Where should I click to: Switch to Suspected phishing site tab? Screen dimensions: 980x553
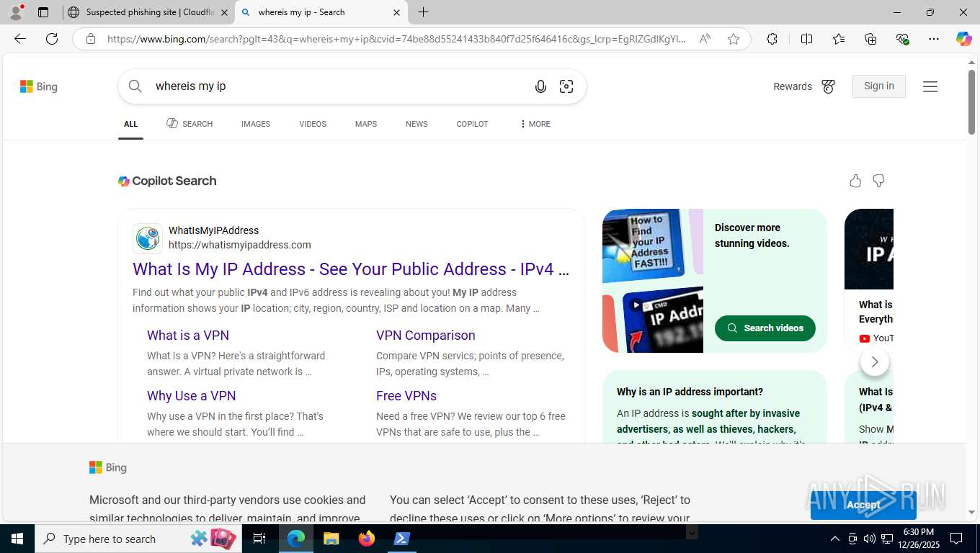pos(150,12)
